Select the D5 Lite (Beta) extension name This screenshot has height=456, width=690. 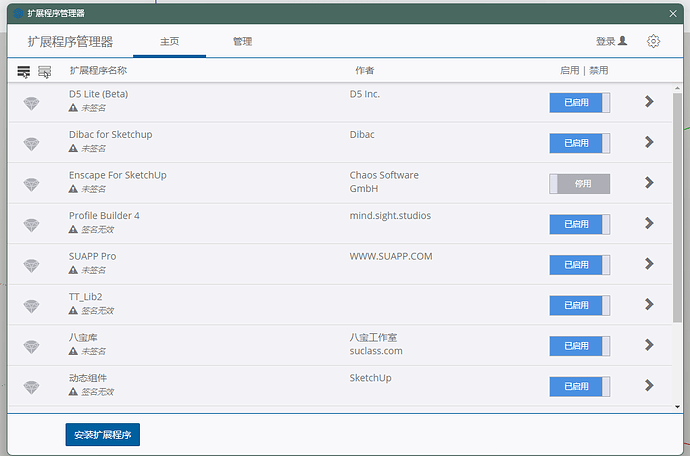[99, 94]
